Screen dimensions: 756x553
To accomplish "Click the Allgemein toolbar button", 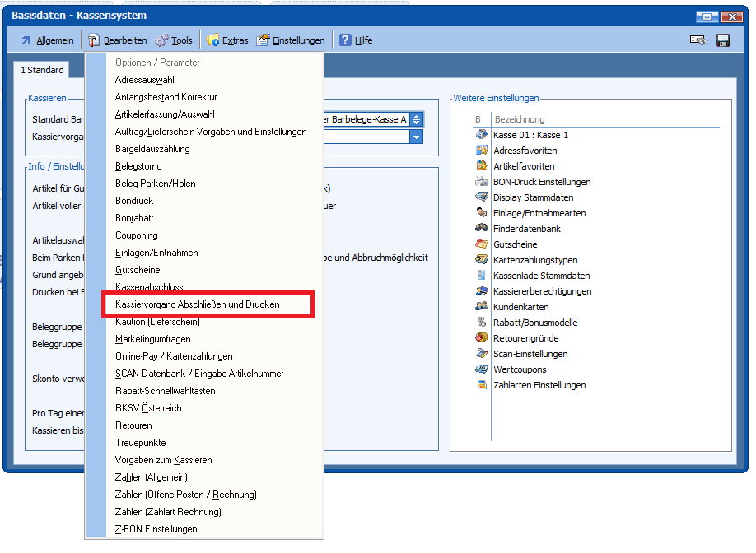I will tap(47, 40).
